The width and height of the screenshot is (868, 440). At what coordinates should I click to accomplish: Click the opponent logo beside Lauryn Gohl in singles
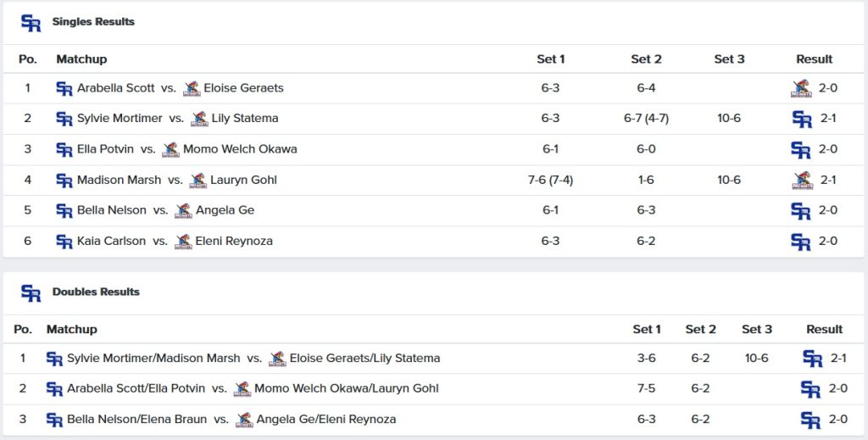[198, 180]
